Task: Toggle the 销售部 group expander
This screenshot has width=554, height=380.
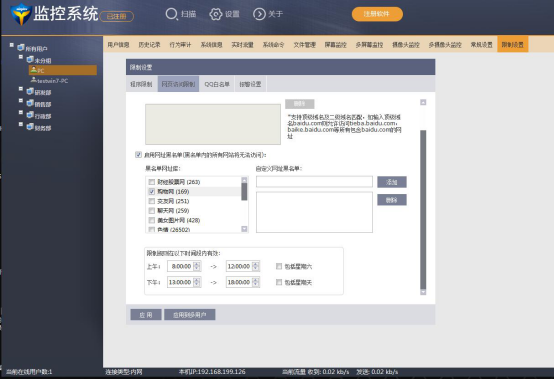Action: (21, 101)
